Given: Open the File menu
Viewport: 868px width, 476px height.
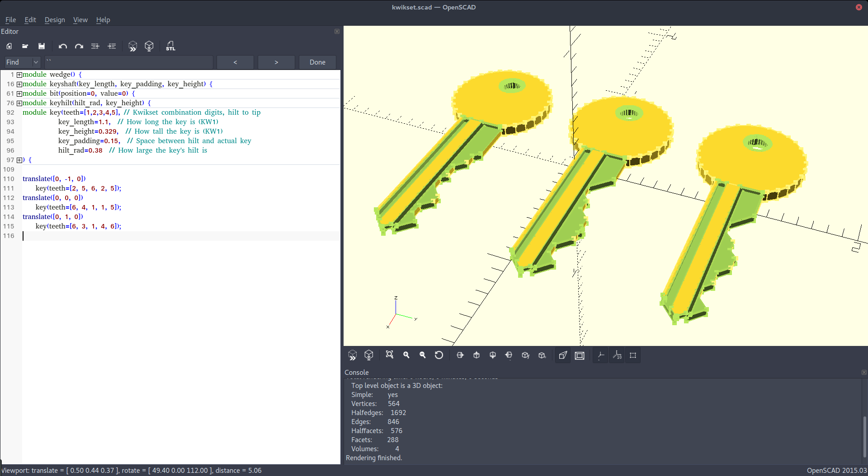Looking at the screenshot, I should (10, 20).
